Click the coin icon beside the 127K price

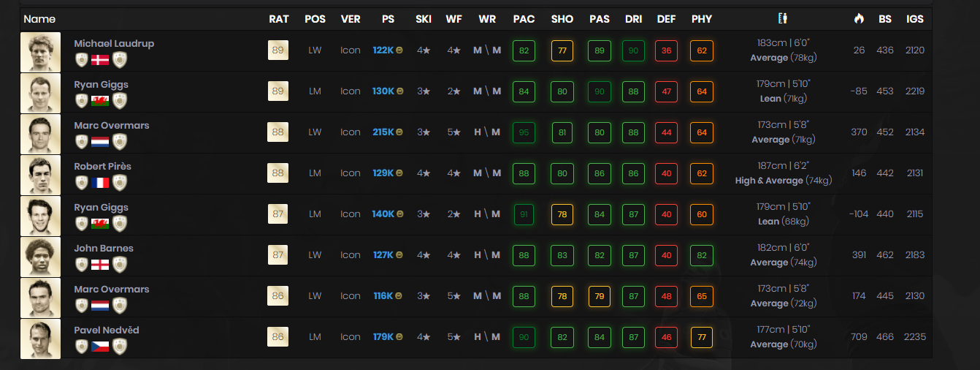(399, 255)
